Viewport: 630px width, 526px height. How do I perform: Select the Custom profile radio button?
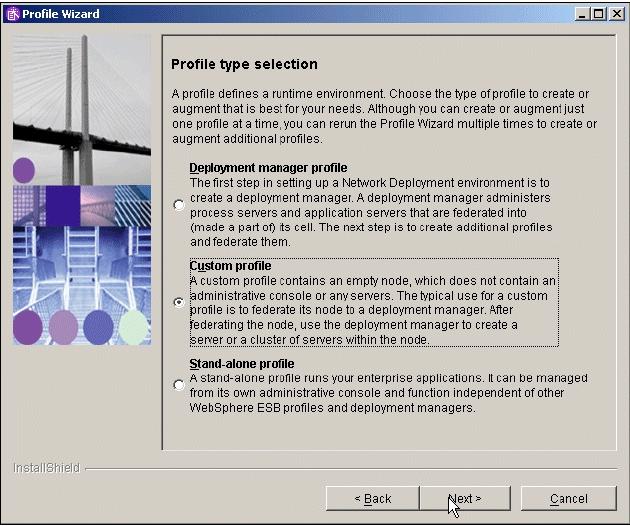179,302
